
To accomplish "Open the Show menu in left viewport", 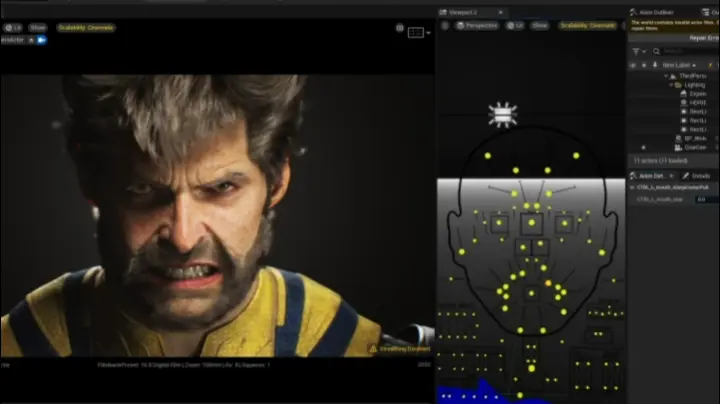I will (x=38, y=28).
